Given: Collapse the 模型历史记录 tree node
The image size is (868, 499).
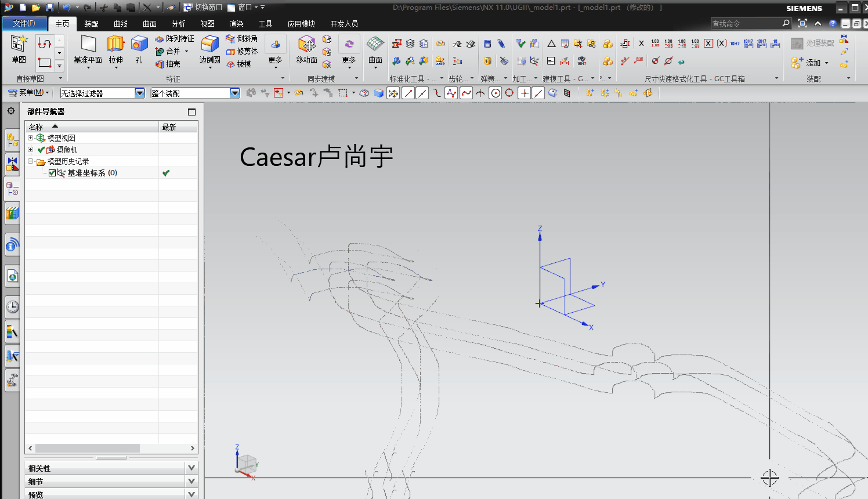Looking at the screenshot, I should [x=30, y=161].
